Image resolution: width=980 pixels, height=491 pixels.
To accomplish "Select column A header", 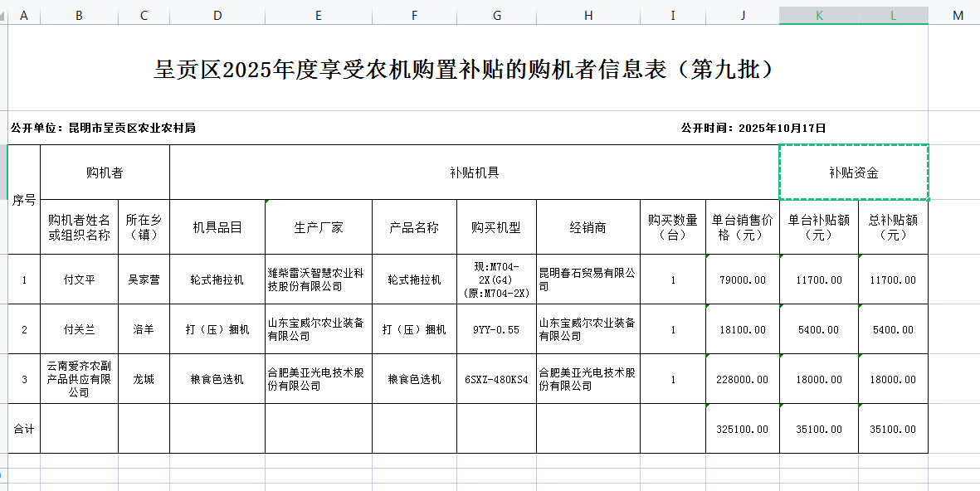I will pyautogui.click(x=23, y=16).
